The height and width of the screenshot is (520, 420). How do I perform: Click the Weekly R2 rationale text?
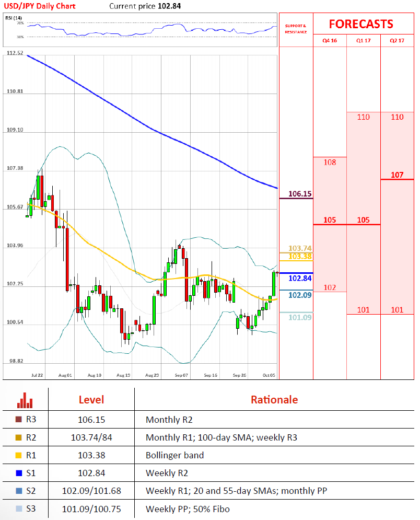coord(167,473)
